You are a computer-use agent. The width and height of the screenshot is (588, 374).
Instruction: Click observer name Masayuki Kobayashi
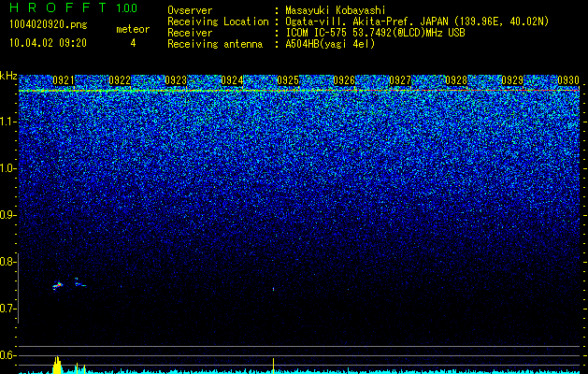tap(336, 10)
